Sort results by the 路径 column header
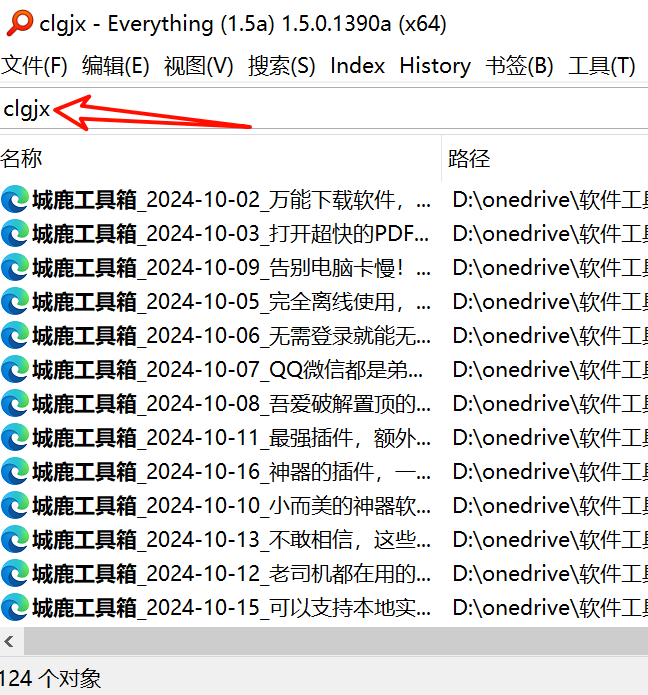The height and width of the screenshot is (695, 648). [545, 158]
